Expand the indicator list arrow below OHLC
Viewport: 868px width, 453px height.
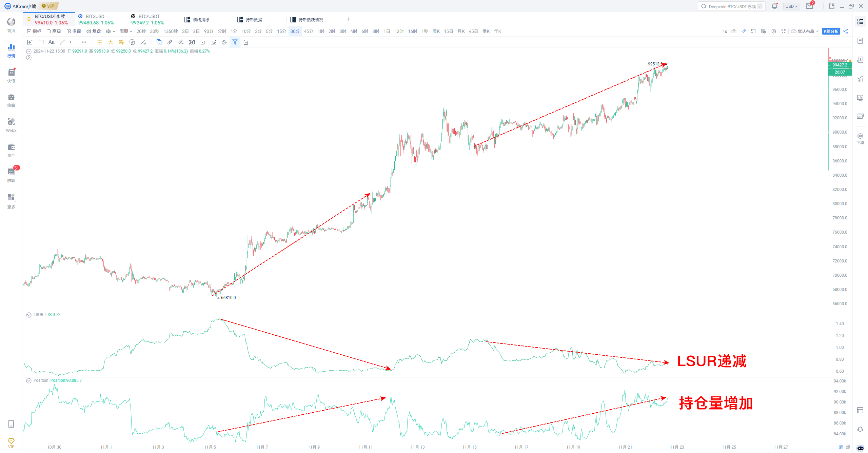click(29, 58)
